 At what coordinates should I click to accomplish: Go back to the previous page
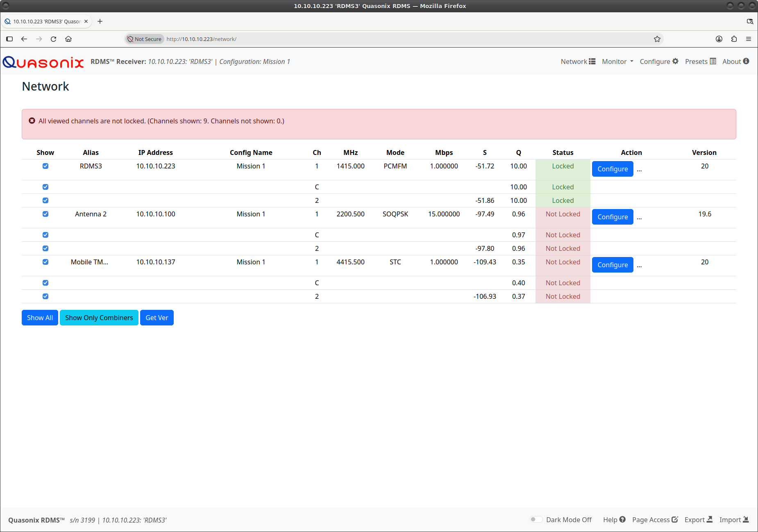[x=24, y=39]
